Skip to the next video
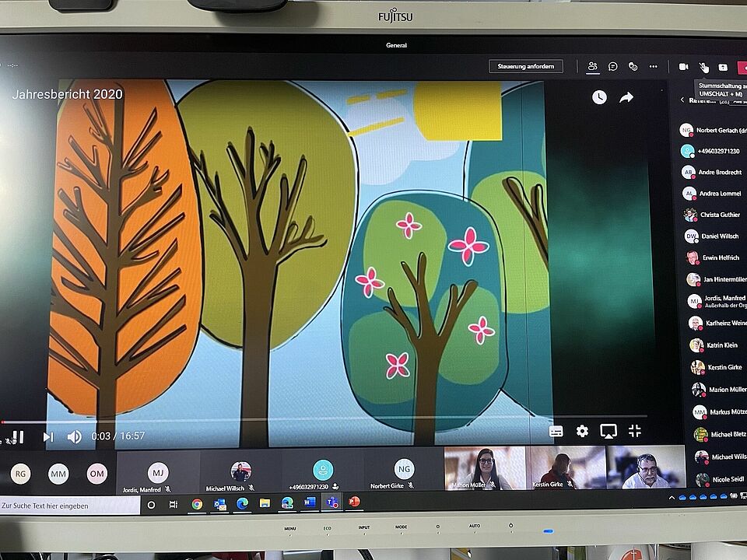This screenshot has height=560, width=747. 48,436
